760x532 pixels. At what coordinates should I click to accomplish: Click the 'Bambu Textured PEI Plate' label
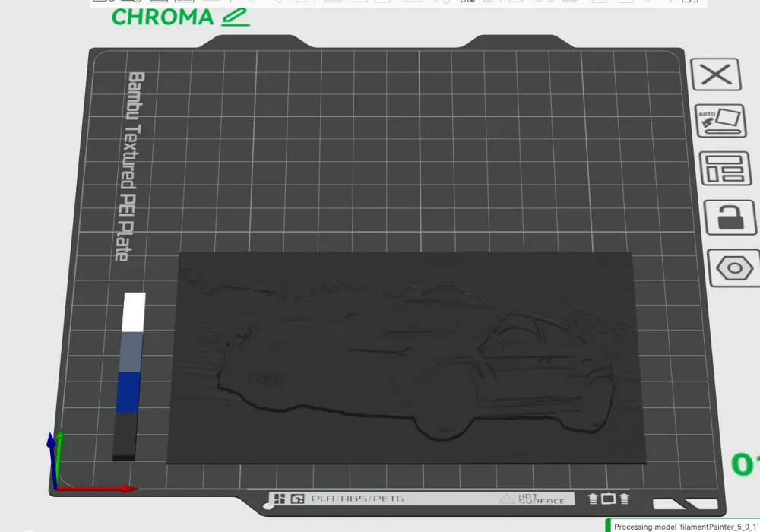(128, 166)
